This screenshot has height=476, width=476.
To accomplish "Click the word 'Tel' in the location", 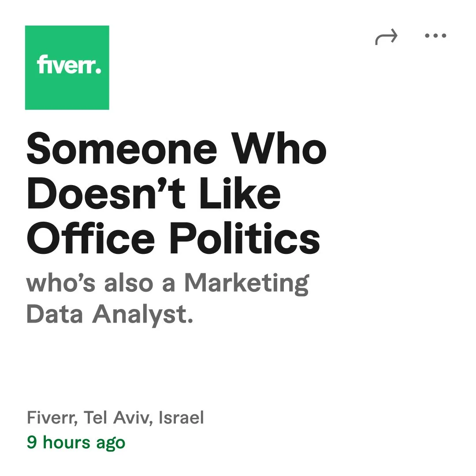I will pos(96,417).
